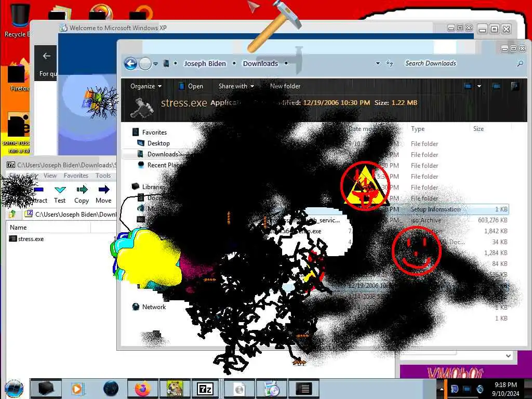Click the Extract button in 7-Zip toolbar

pyautogui.click(x=39, y=194)
